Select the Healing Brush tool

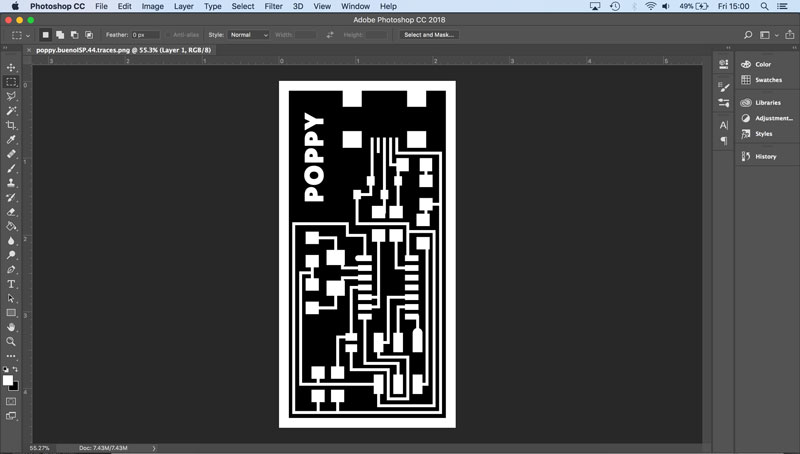(x=11, y=154)
